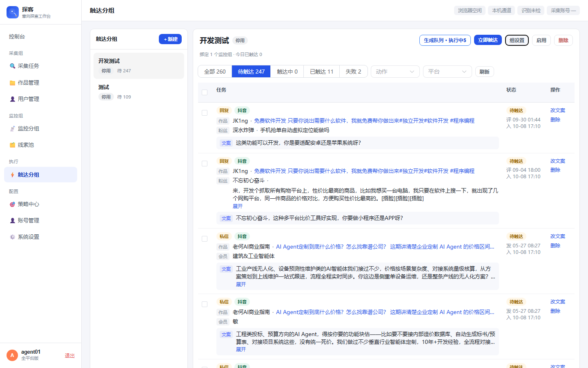Click the 刷新 button
This screenshot has height=368, width=588.
tap(485, 72)
